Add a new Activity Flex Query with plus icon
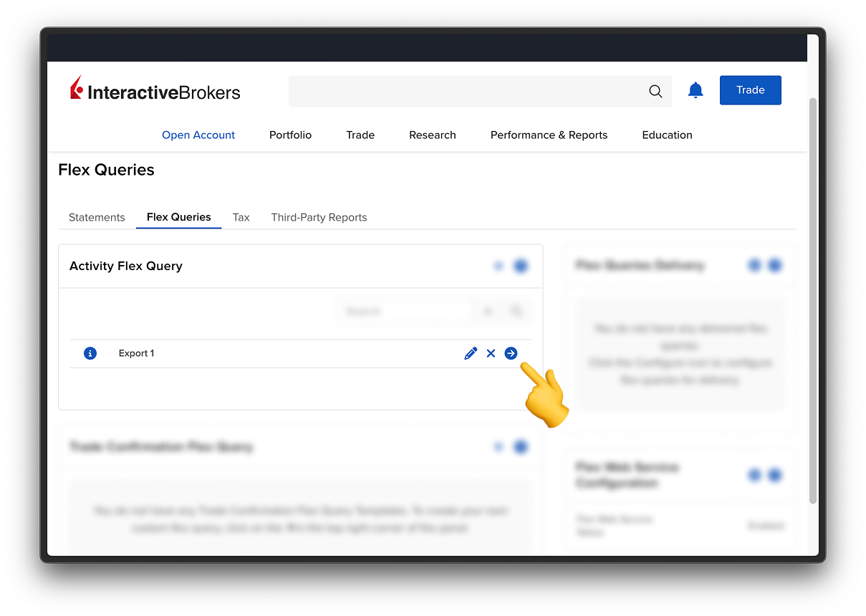This screenshot has width=866, height=616. 499,266
